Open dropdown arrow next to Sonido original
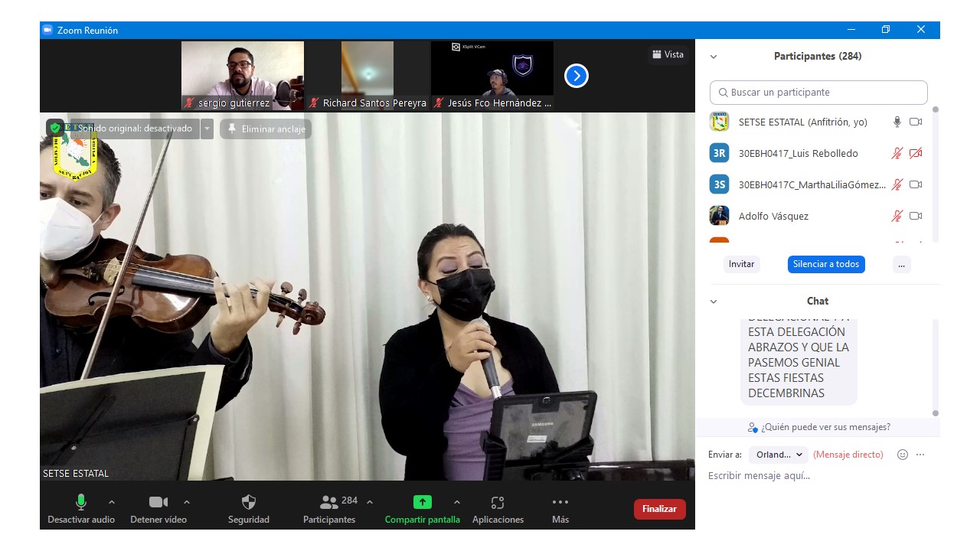Screen dimensions: 980x551 207,129
